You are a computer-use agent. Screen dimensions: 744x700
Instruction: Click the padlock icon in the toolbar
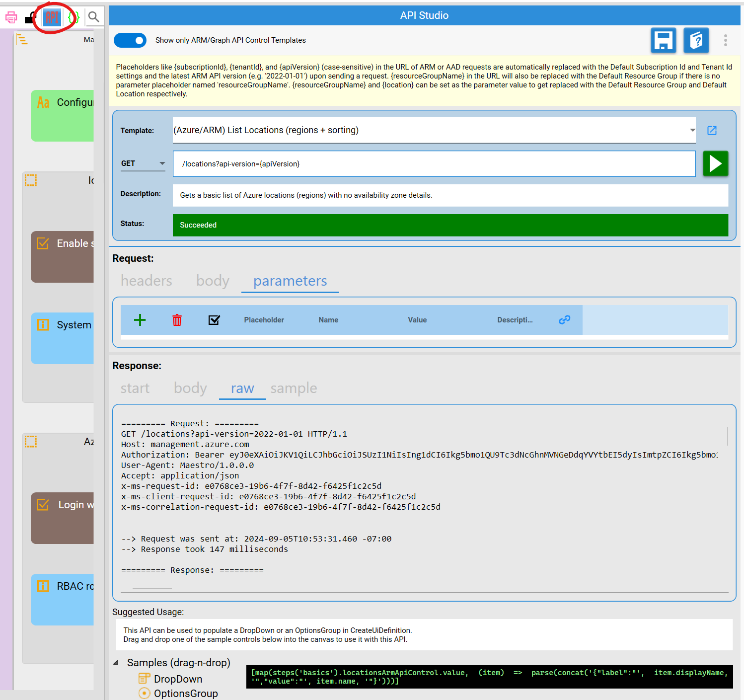[30, 18]
